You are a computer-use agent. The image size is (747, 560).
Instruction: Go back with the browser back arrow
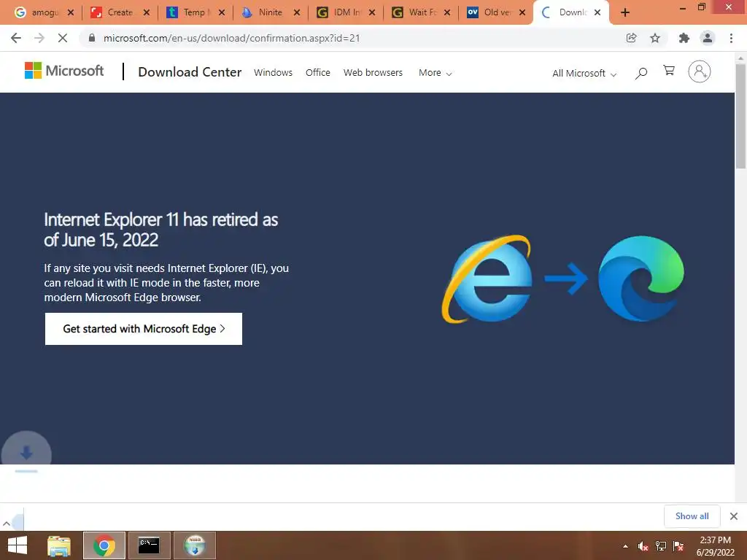pyautogui.click(x=16, y=38)
